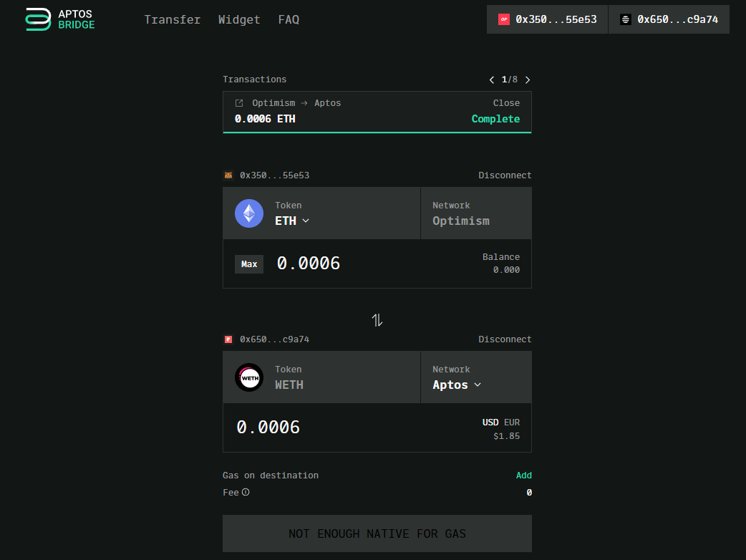Screen dimensions: 746x560
Task: Navigate to FAQ
Action: [289, 19]
